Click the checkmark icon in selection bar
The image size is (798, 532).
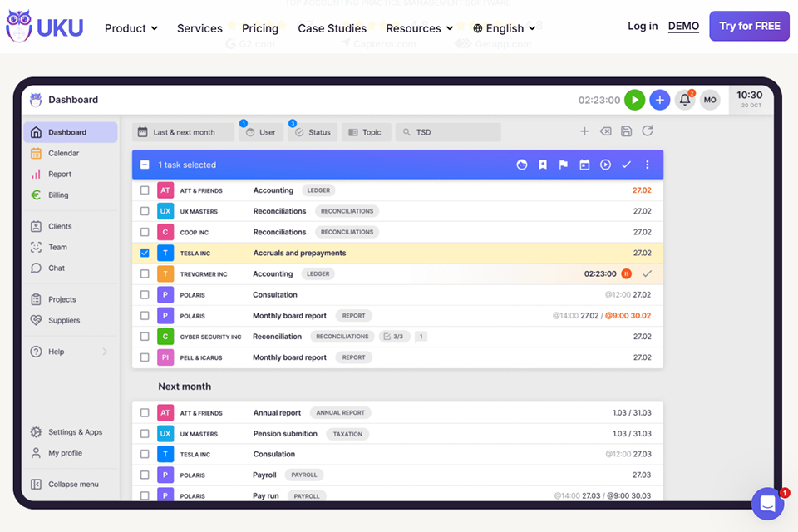(626, 165)
